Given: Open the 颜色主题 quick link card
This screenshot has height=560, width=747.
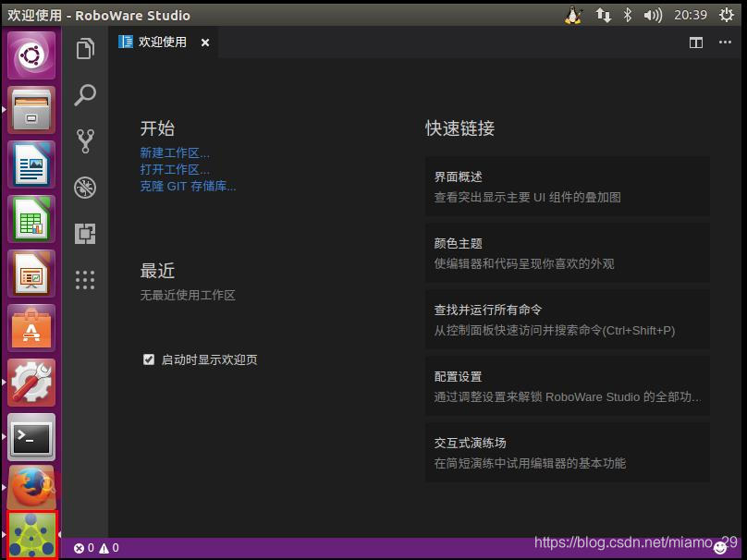Looking at the screenshot, I should 568,253.
